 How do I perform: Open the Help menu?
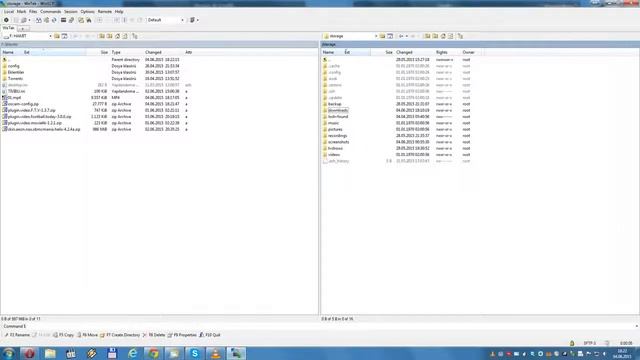(x=119, y=12)
